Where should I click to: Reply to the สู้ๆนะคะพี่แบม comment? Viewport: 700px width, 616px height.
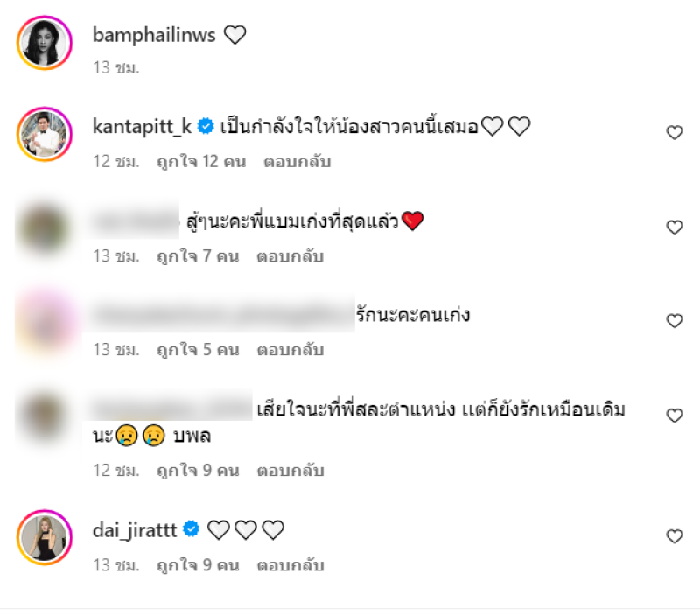tap(290, 256)
